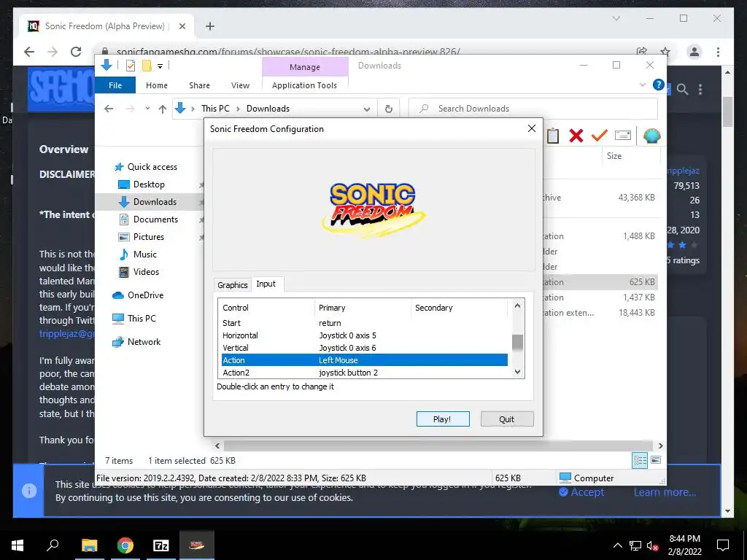Image resolution: width=747 pixels, height=560 pixels.
Task: Click Explorer up-one-level arrow
Action: click(163, 109)
